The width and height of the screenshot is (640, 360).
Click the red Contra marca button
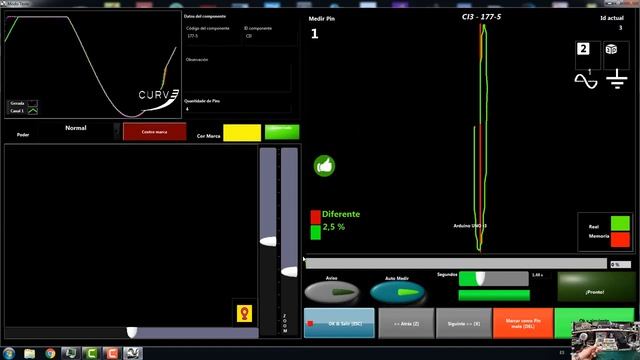(154, 132)
